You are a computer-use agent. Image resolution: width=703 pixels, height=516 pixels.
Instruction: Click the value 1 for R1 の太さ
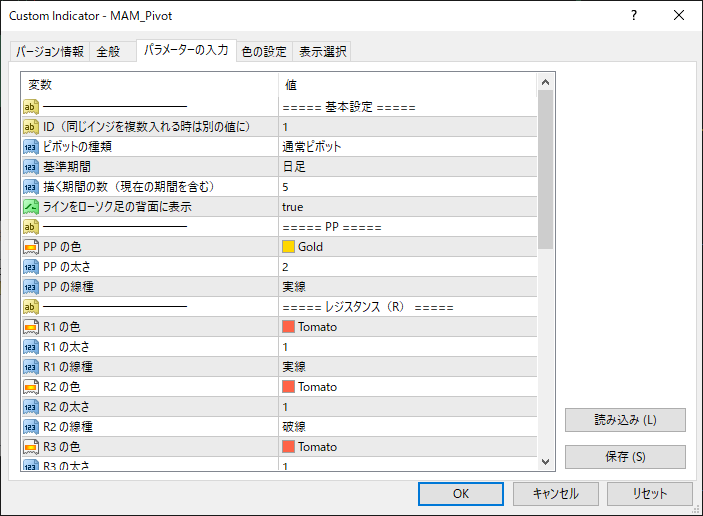click(408, 347)
